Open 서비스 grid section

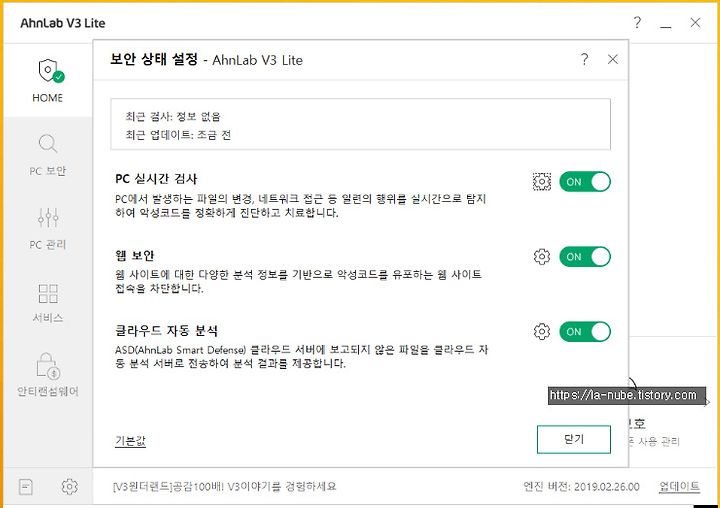point(48,302)
